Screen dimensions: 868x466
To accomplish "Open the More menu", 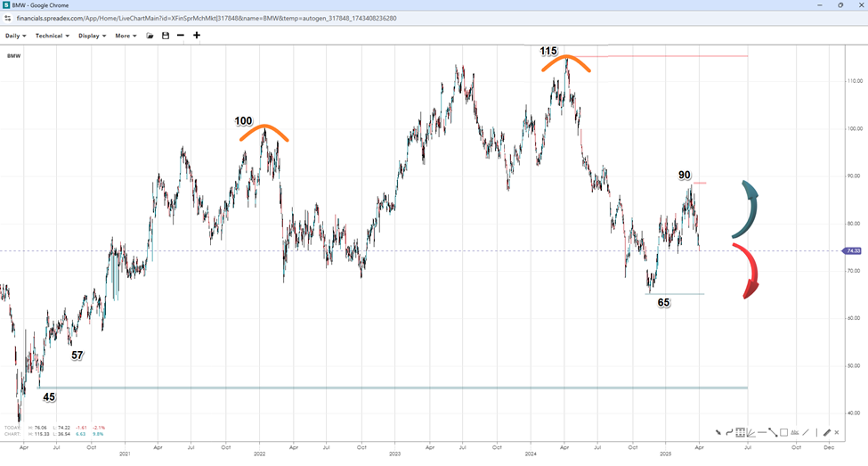I will [126, 36].
